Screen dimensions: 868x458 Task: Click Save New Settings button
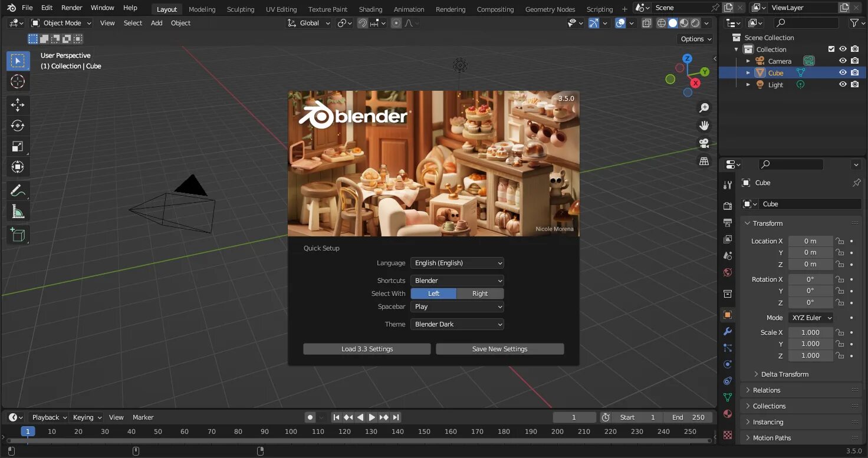(499, 349)
